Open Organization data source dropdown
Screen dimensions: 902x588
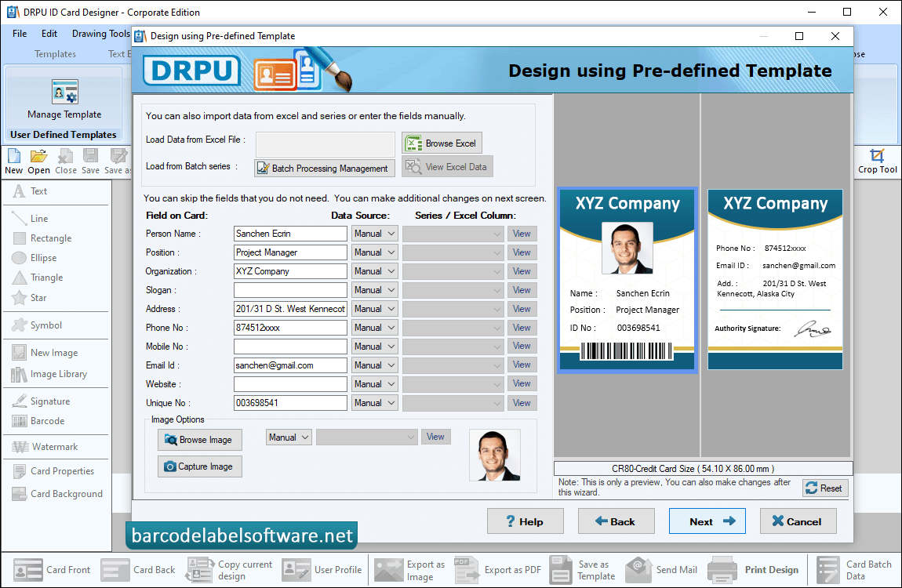pyautogui.click(x=374, y=271)
